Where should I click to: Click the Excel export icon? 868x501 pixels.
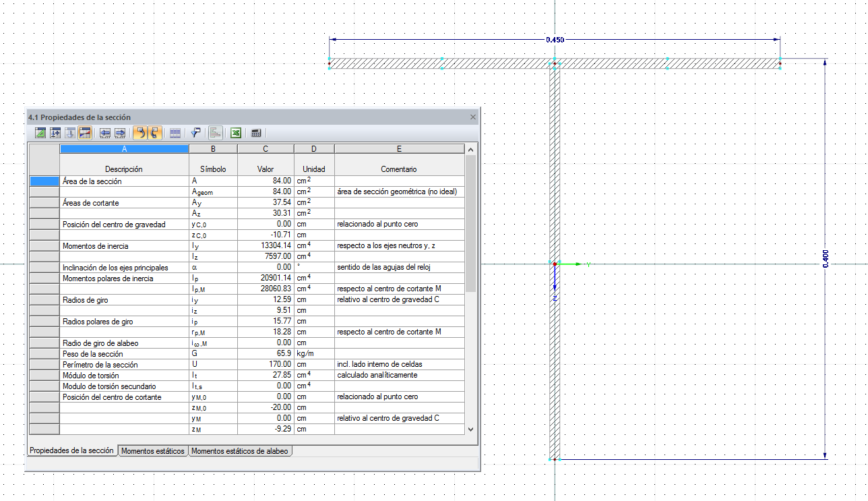[236, 133]
